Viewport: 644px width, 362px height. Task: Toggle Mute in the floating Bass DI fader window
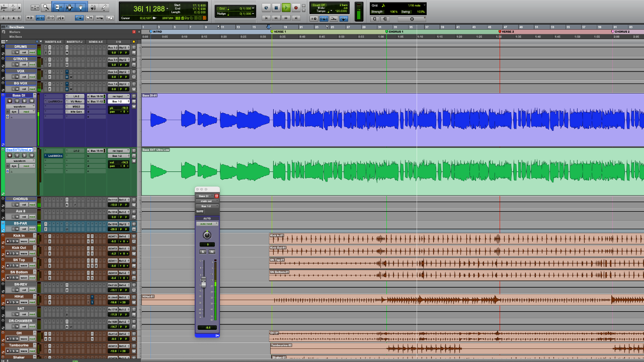point(212,251)
